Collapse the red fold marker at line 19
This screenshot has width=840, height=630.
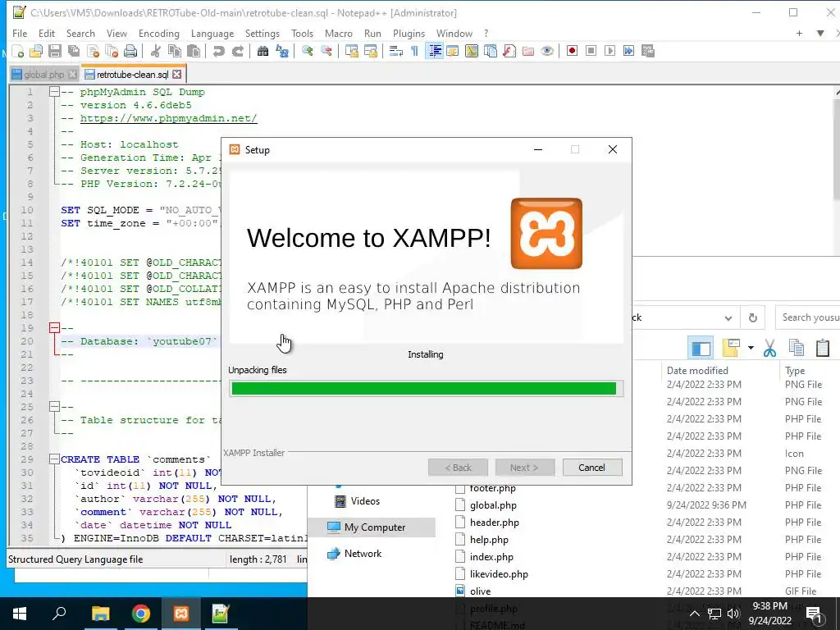click(54, 328)
